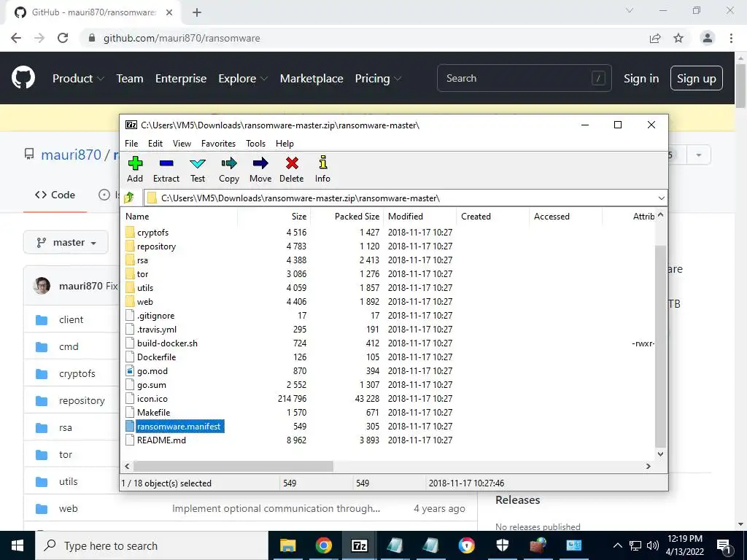Expand the Pricing menu on GitHub
The height and width of the screenshot is (560, 747).
click(379, 79)
